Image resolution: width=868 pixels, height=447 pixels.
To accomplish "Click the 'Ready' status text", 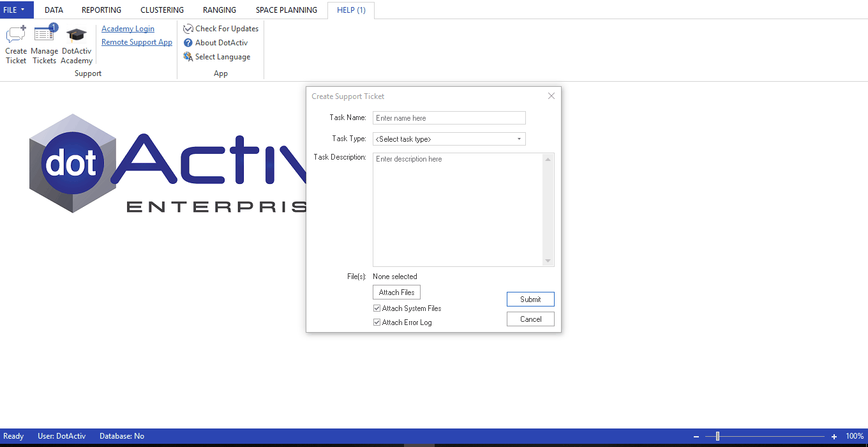I will pos(13,436).
